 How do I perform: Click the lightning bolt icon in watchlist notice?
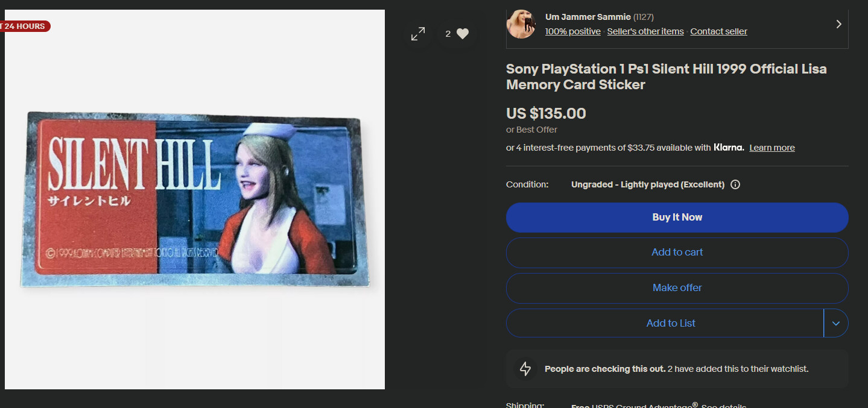pos(525,369)
